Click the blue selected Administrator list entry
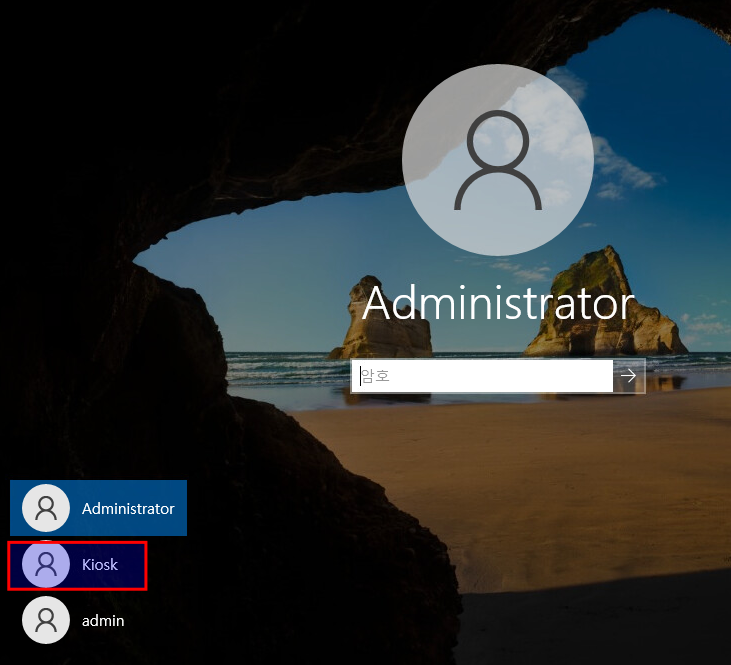 98,508
